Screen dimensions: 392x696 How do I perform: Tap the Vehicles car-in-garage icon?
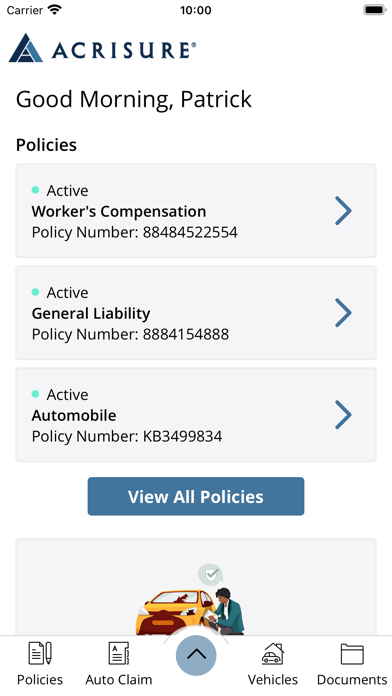(x=273, y=653)
